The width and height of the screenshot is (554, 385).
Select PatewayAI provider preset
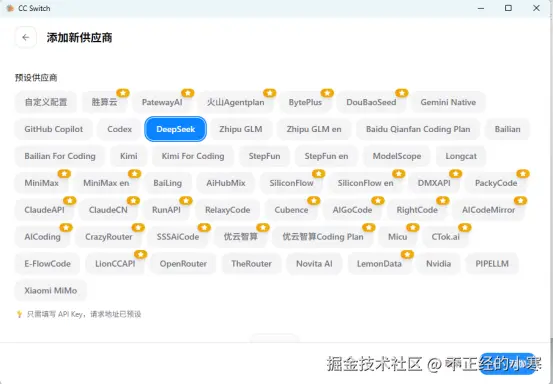[x=162, y=102]
